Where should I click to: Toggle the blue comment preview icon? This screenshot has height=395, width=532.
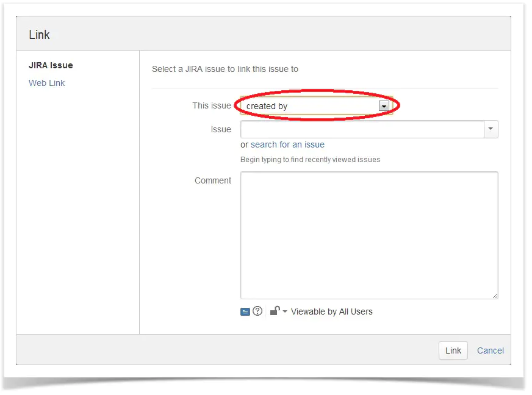tap(245, 311)
